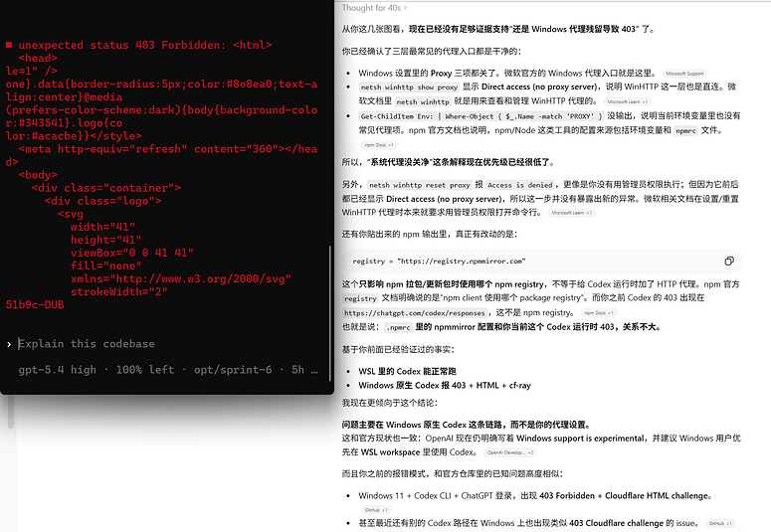
Task: Click the 'https://chatgpt.com/codex/responses' inline code
Action: click(x=415, y=312)
